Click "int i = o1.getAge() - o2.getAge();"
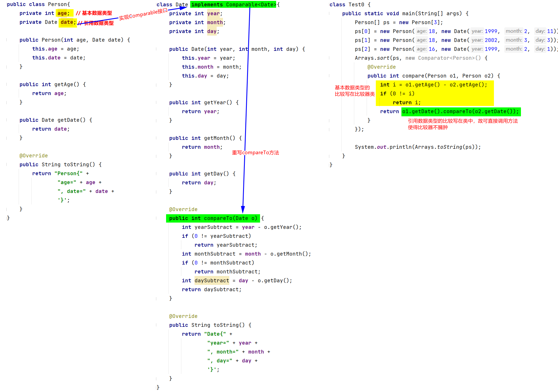Viewport: 558px width, 392px height. click(x=434, y=85)
